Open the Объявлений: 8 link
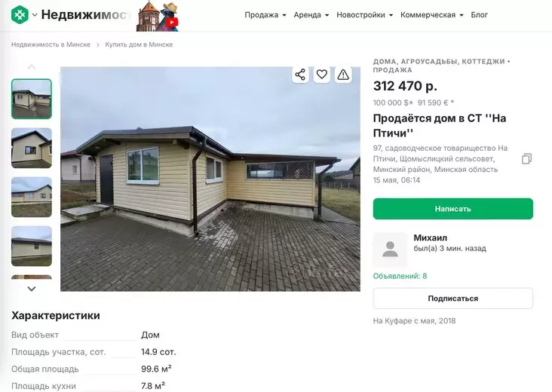Image resolution: width=552 pixels, height=392 pixels. pyautogui.click(x=400, y=276)
